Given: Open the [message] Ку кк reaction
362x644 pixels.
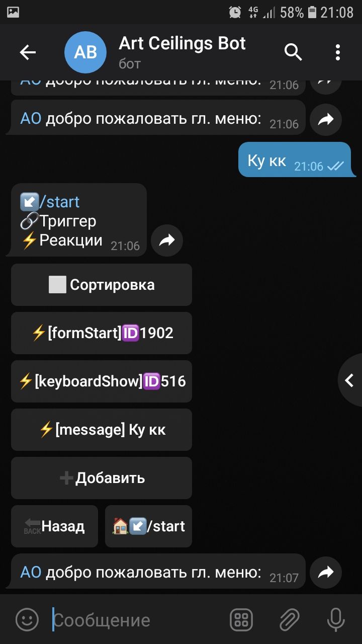Looking at the screenshot, I should point(102,430).
